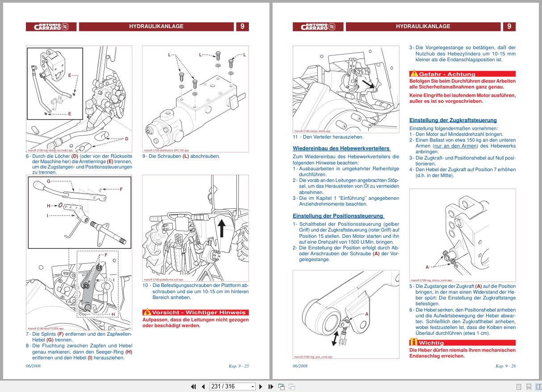The height and width of the screenshot is (392, 542).
Task: Click step '11 - Den Verteiler herausziehen'
Action: (x=328, y=137)
